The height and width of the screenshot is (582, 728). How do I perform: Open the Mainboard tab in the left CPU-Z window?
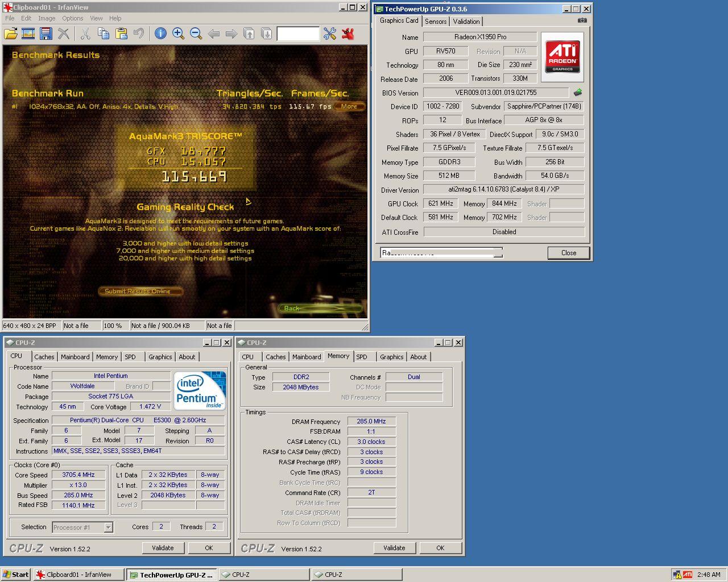click(x=75, y=357)
